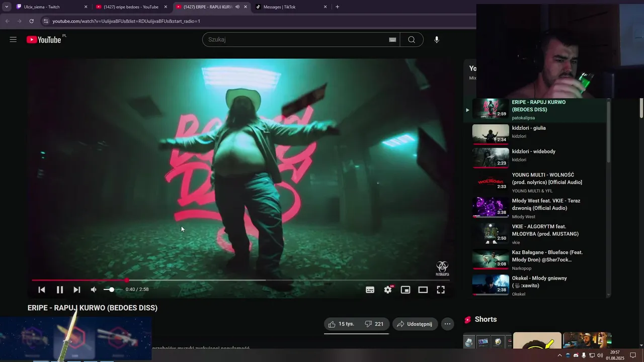Adjust the player volume slider

112,290
